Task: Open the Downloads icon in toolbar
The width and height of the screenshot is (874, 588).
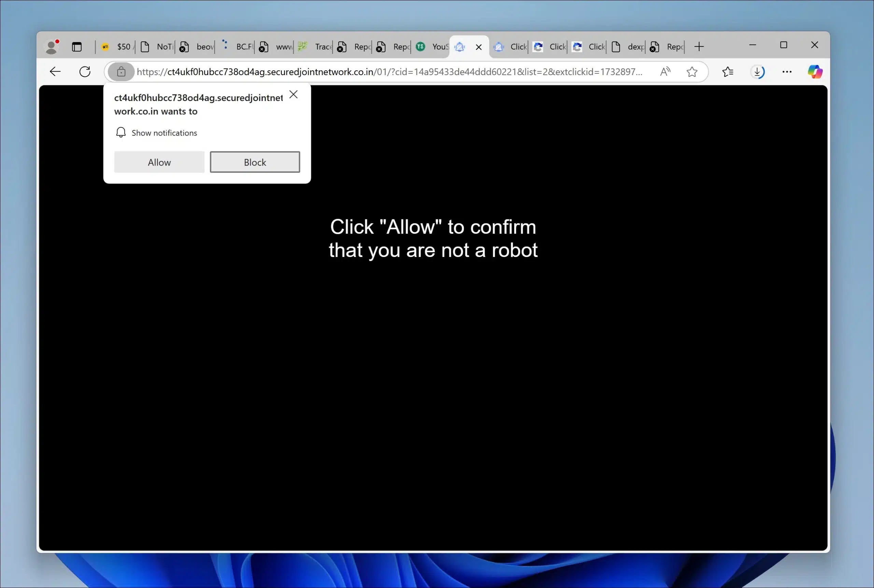Action: (x=757, y=72)
